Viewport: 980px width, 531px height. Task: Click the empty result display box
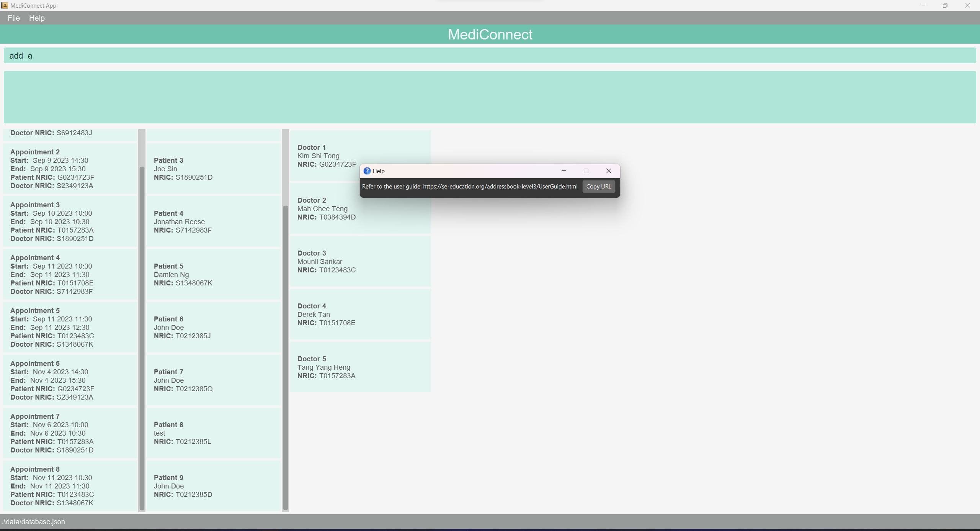tap(490, 97)
